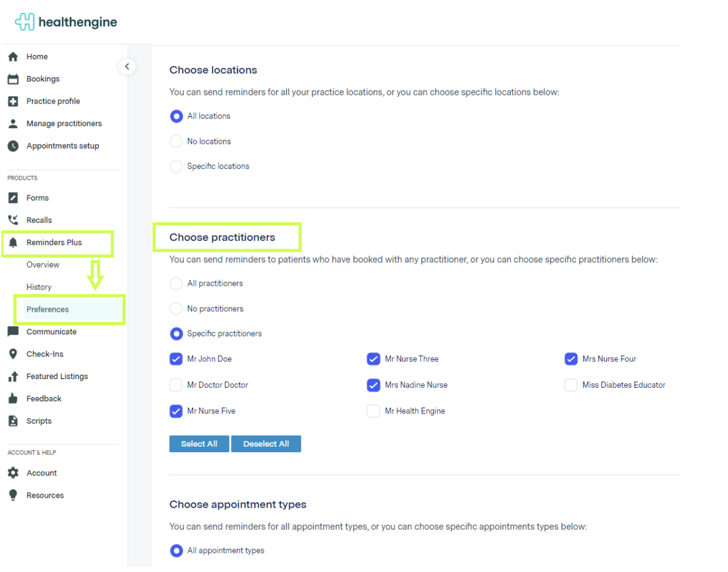Click the healthengine wordmark
This screenshot has width=728, height=572.
(x=78, y=22)
